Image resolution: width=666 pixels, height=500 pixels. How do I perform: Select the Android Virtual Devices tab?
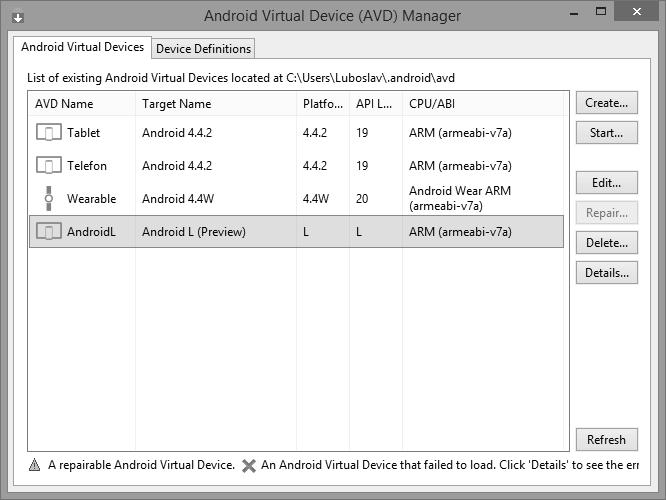pyautogui.click(x=82, y=47)
